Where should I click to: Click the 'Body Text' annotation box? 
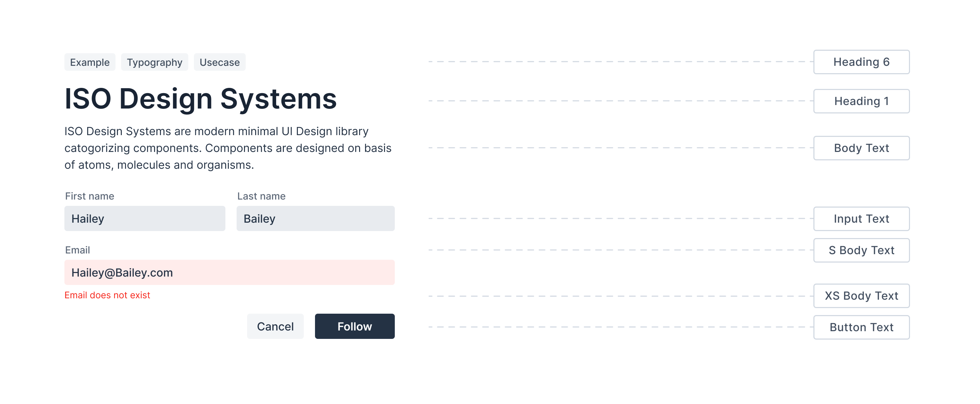[x=861, y=148]
